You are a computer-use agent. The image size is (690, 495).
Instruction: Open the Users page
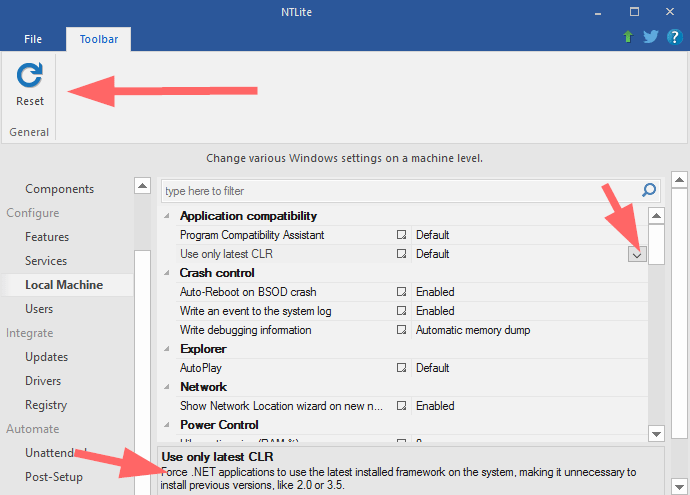(x=39, y=309)
